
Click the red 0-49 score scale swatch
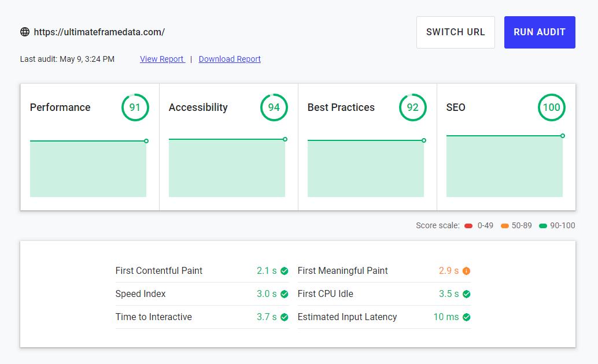click(468, 226)
